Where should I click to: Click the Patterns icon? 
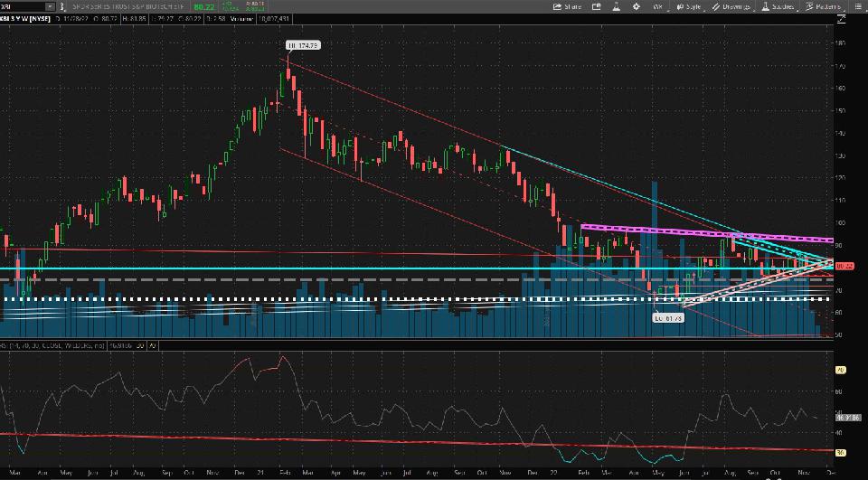click(823, 6)
